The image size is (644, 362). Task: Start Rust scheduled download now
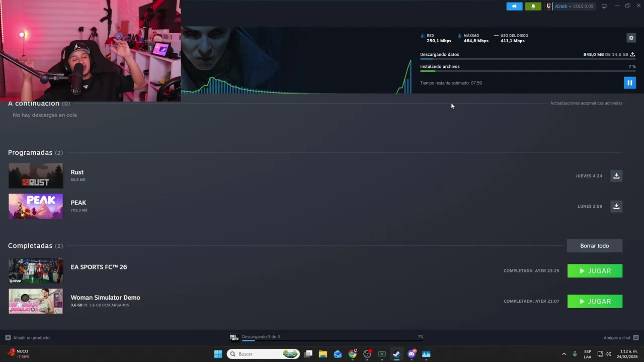(616, 176)
